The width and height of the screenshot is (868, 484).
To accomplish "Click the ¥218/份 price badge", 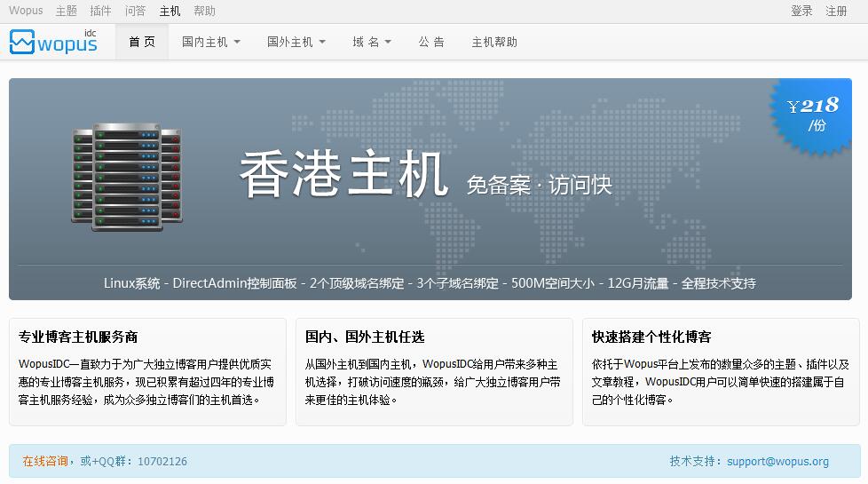I will [x=811, y=115].
